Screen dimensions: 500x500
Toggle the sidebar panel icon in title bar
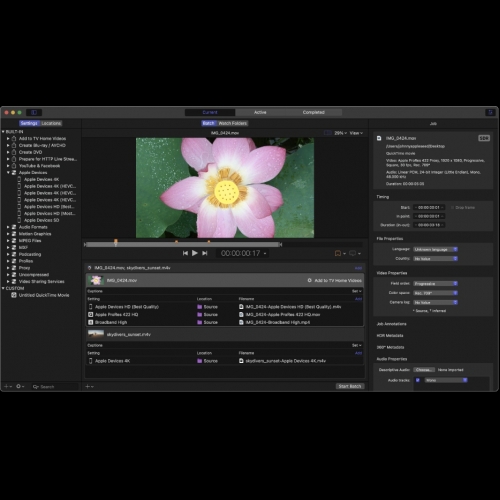tap(34, 112)
